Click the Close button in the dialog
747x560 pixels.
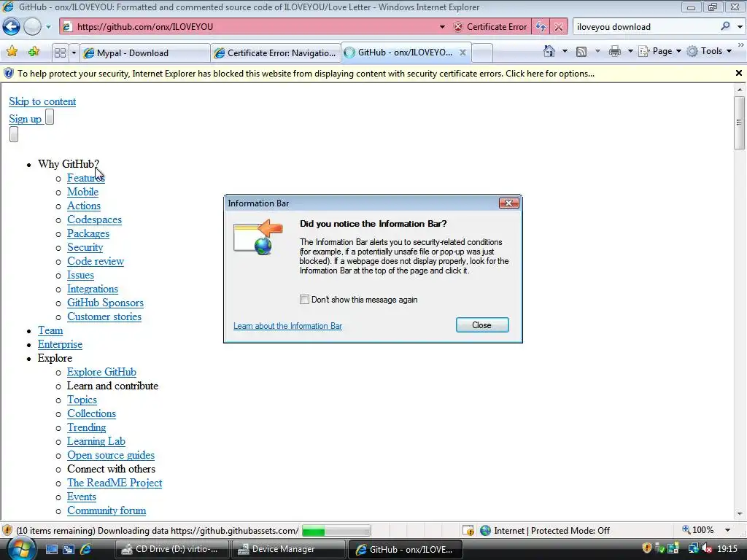pos(482,324)
